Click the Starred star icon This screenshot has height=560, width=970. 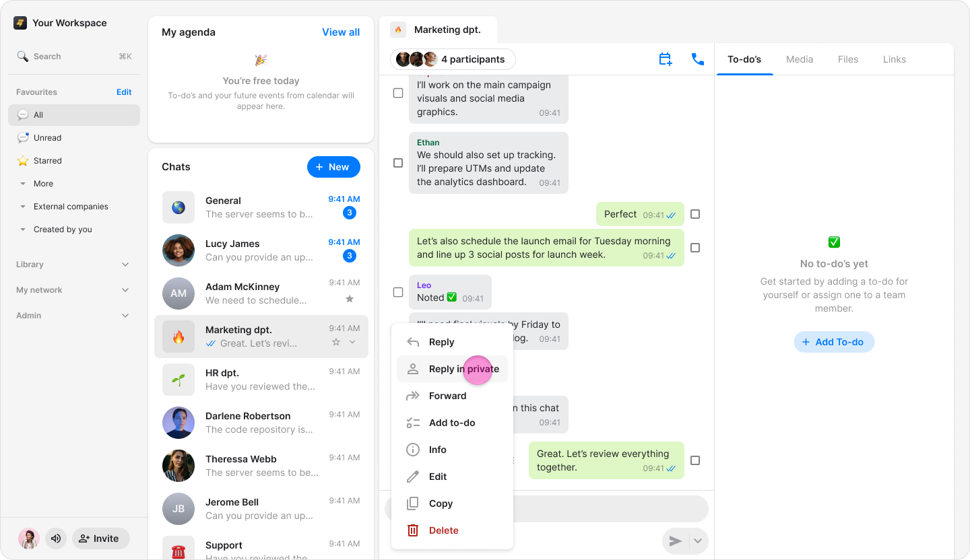point(23,161)
